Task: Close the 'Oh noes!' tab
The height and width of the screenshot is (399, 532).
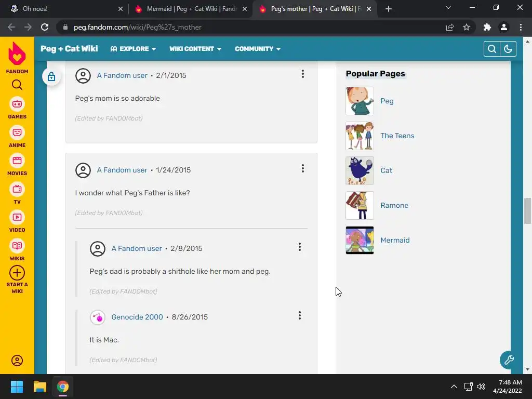Action: [x=121, y=9]
